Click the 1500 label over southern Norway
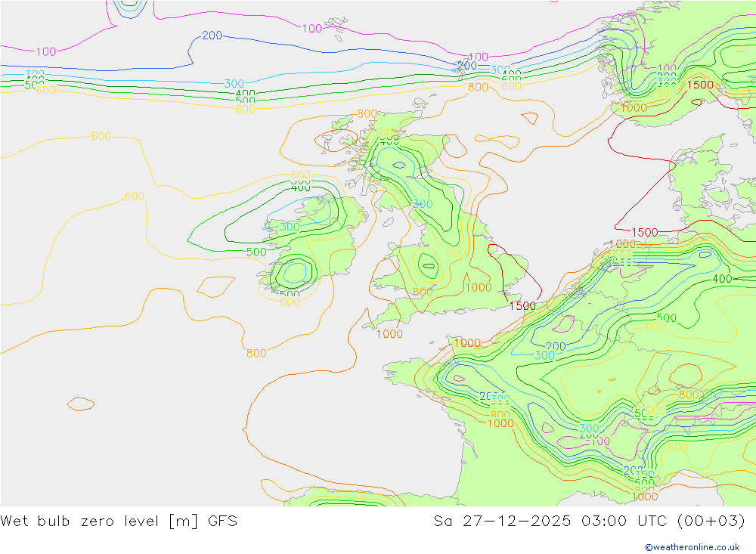Viewport: 756px width, 554px height. click(x=700, y=85)
